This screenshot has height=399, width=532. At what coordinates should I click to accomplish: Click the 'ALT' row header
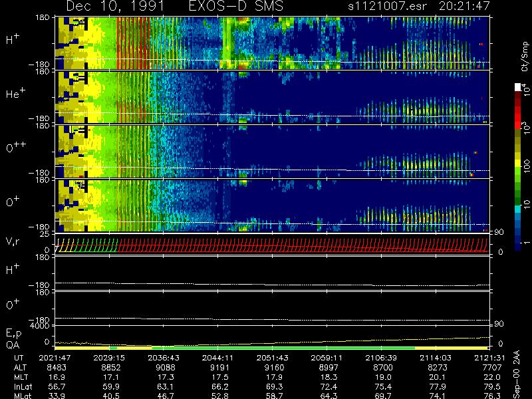click(x=20, y=368)
